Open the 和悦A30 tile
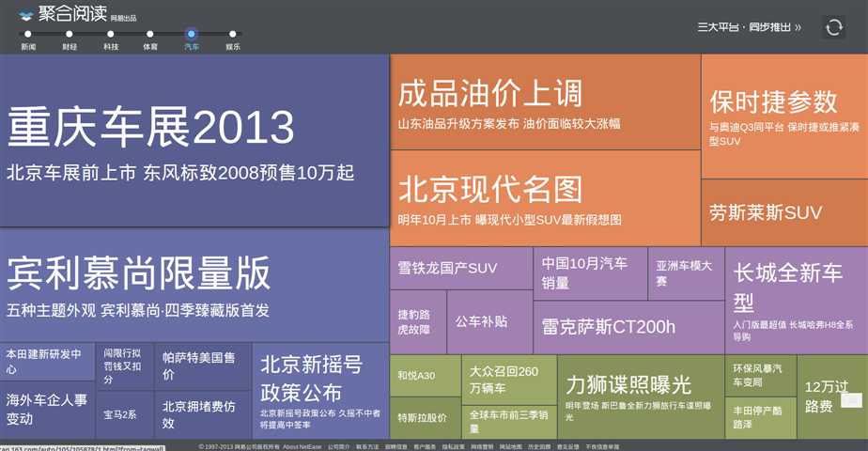The width and height of the screenshot is (868, 451). (x=426, y=376)
